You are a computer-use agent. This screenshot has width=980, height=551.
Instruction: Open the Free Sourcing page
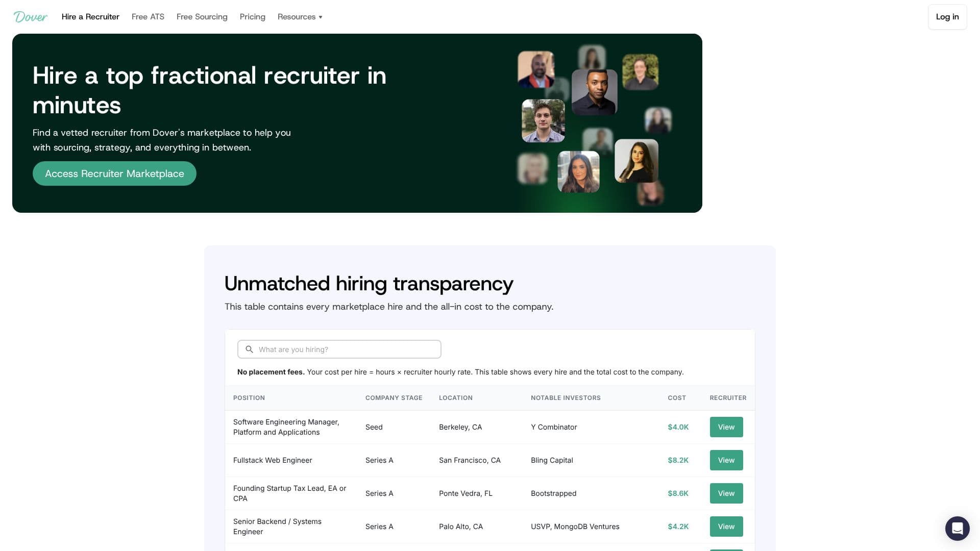tap(202, 17)
